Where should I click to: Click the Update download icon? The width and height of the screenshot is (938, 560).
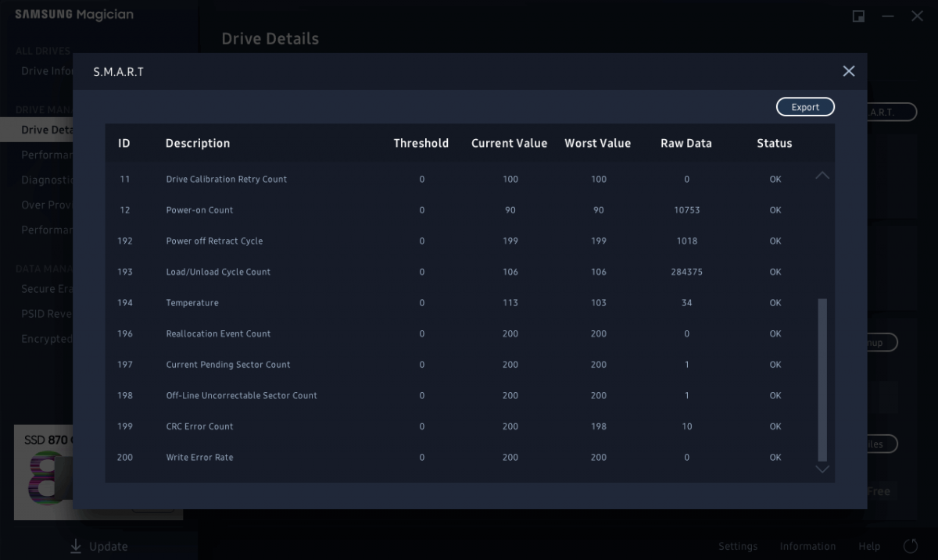pyautogui.click(x=76, y=546)
